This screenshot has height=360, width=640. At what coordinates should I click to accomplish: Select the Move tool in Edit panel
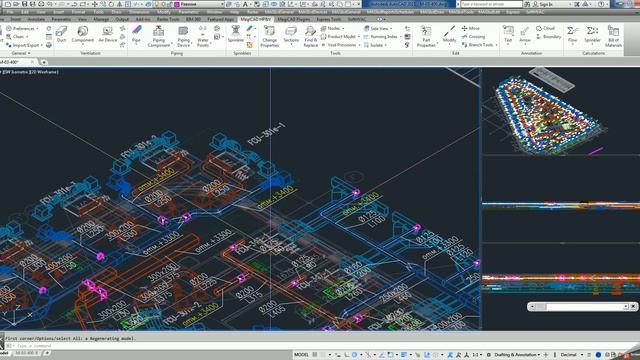point(471,28)
